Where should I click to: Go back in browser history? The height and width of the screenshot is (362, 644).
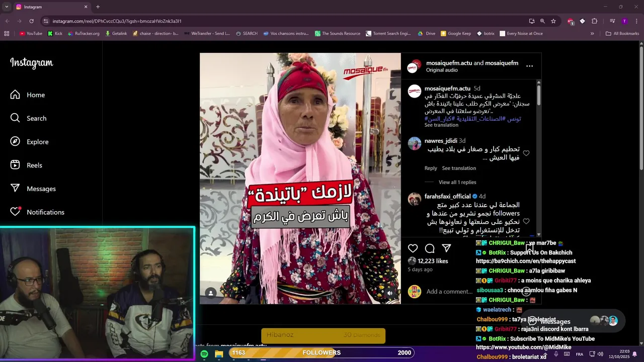click(x=7, y=21)
